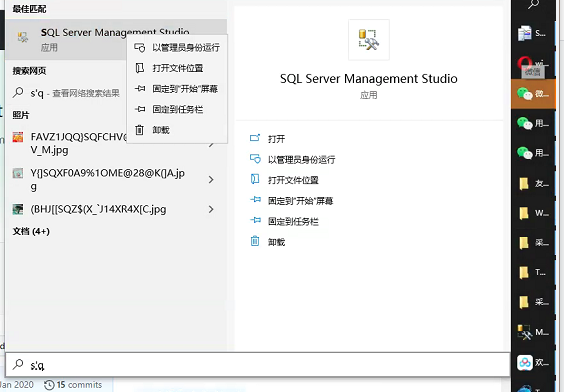The height and width of the screenshot is (392, 564).
Task: Choose 打开文件位置 in the context menu
Action: [x=177, y=68]
